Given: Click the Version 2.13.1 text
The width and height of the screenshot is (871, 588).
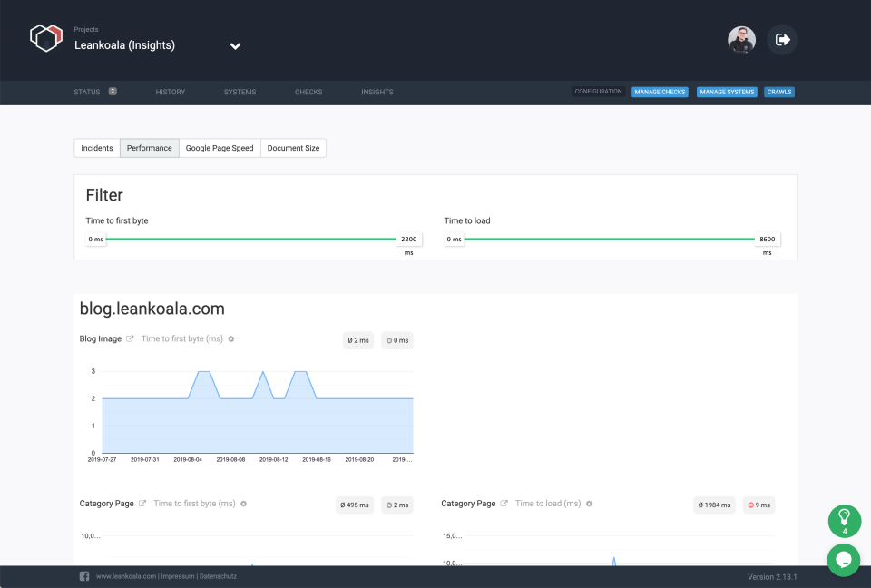Looking at the screenshot, I should 772,577.
